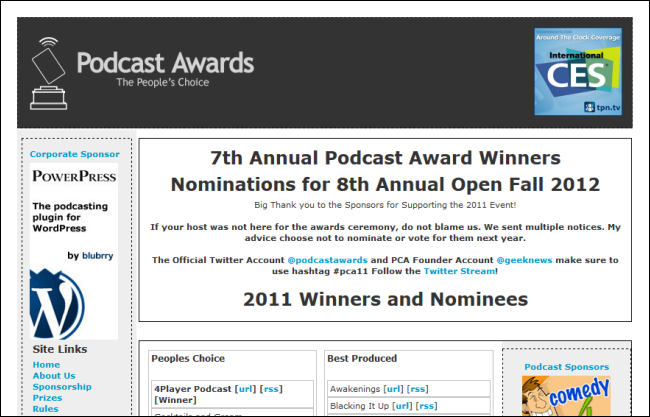Click the Podcast Awards trophy logo icon
The width and height of the screenshot is (650, 417).
coord(49,73)
